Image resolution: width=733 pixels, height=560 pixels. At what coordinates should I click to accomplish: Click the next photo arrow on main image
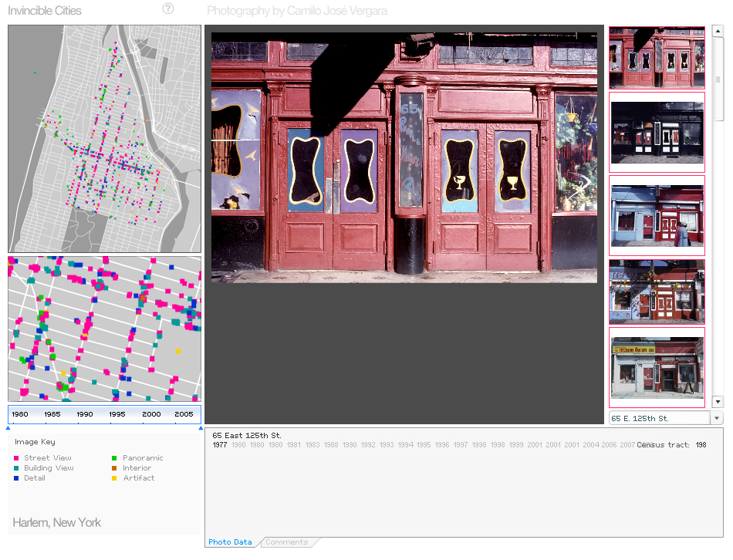(x=584, y=183)
